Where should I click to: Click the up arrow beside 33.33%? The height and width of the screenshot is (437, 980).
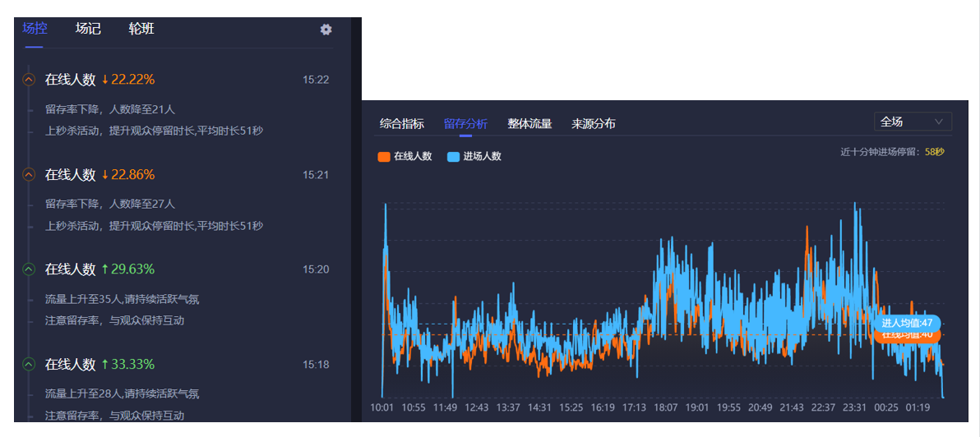(x=105, y=364)
